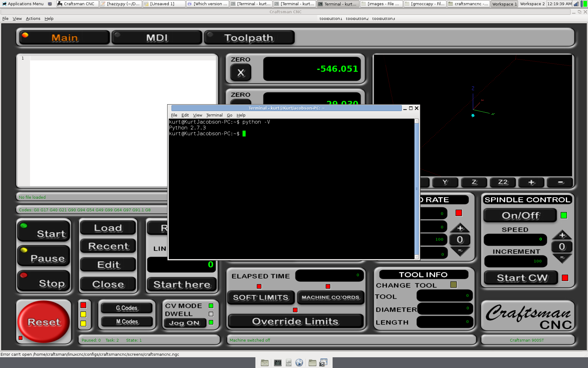Open the Terminal menu in terminal window
The height and width of the screenshot is (368, 588).
[x=214, y=115]
